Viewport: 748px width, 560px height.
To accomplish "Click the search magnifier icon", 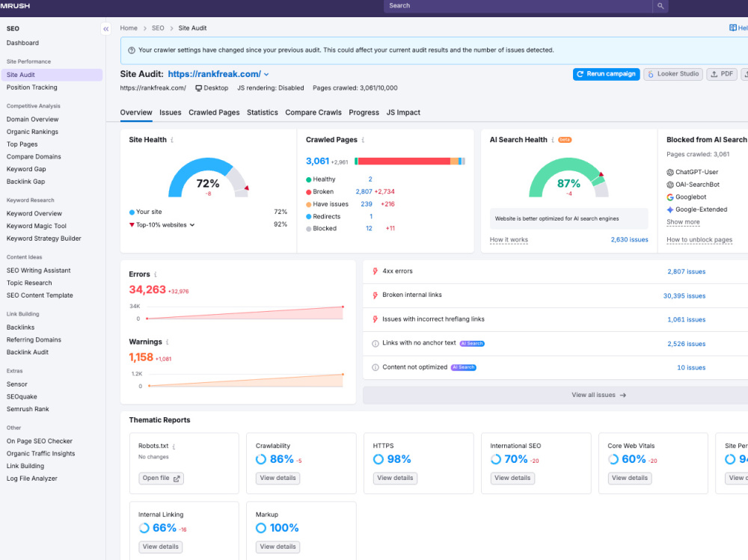I will [x=660, y=6].
